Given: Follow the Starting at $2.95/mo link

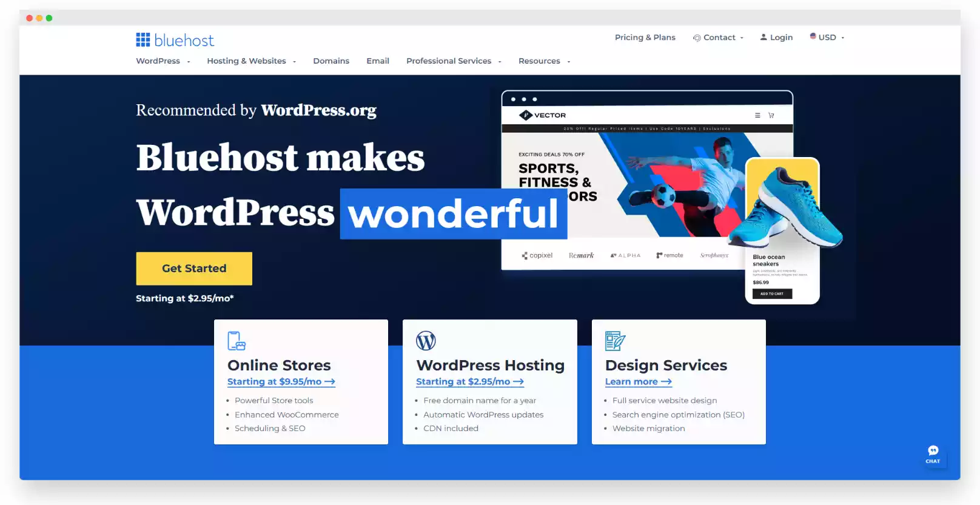Looking at the screenshot, I should pyautogui.click(x=470, y=381).
